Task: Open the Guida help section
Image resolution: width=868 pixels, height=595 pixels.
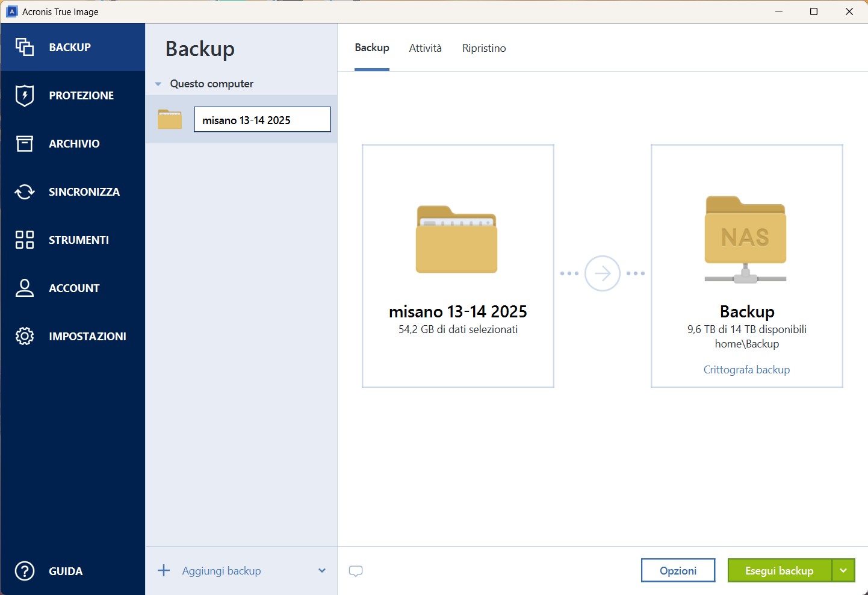Action: [65, 572]
